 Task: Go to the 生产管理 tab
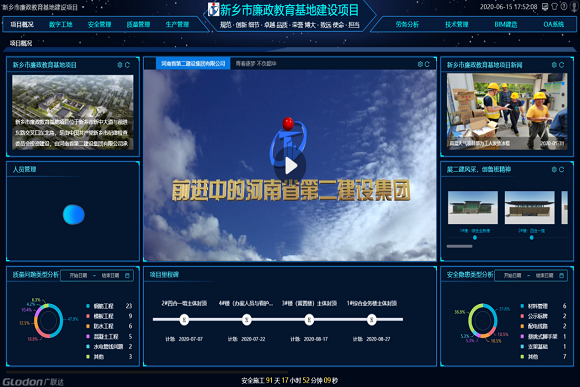(177, 24)
